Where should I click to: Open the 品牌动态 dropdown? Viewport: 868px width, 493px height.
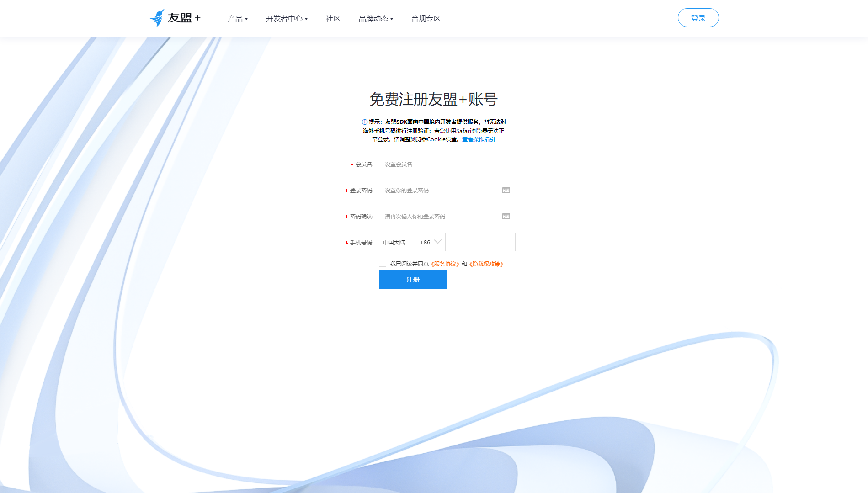point(375,18)
